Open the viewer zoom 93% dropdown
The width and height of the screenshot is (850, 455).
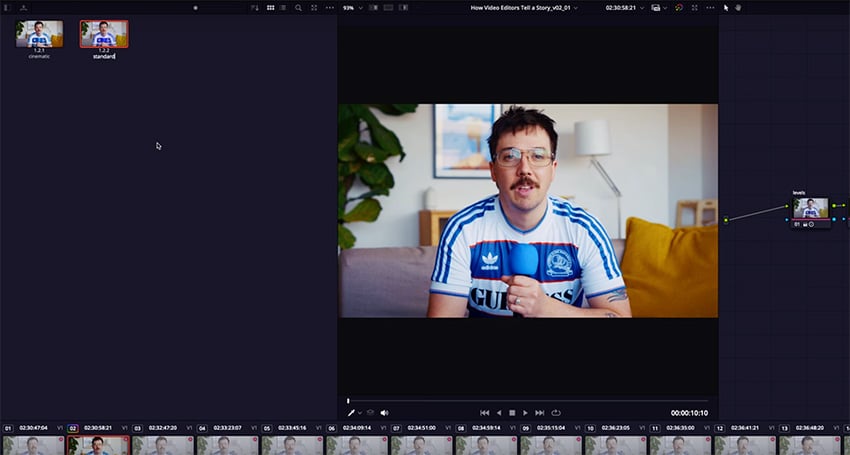coord(352,8)
